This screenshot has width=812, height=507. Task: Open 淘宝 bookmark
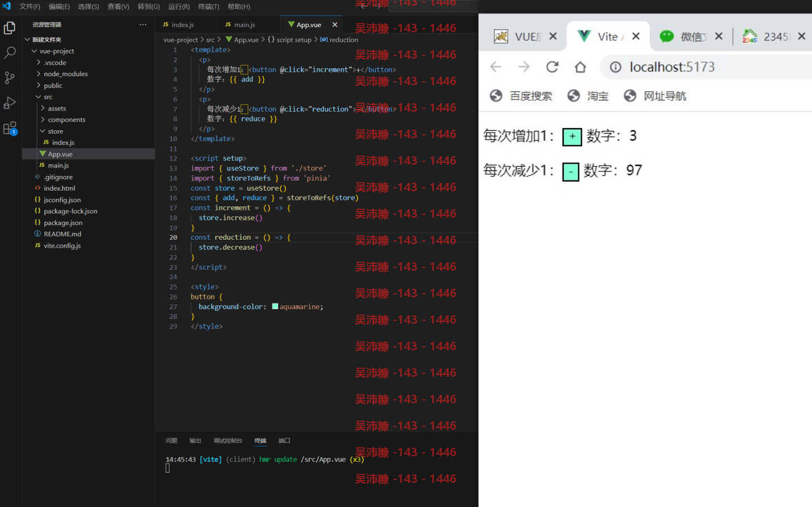[588, 96]
